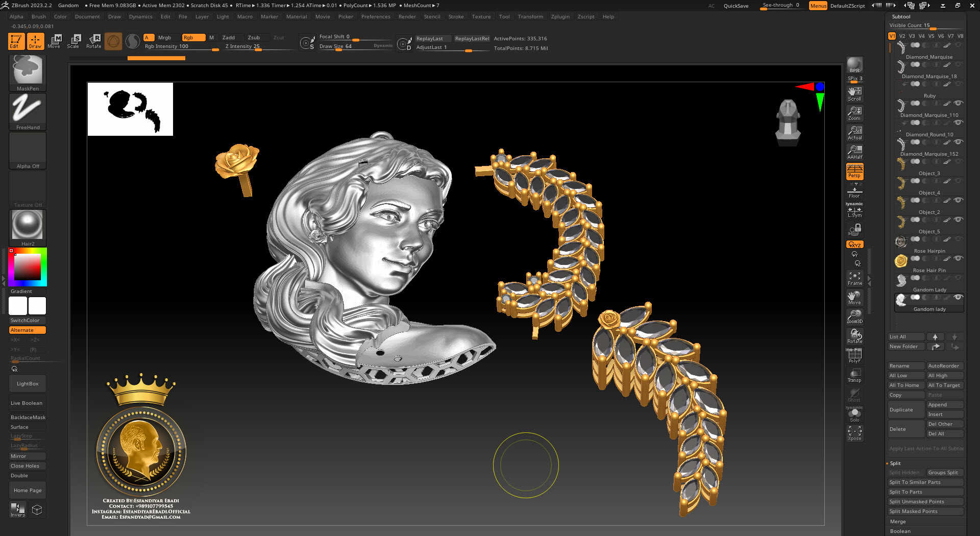Open the Material menu
The image size is (980, 536).
coord(297,16)
